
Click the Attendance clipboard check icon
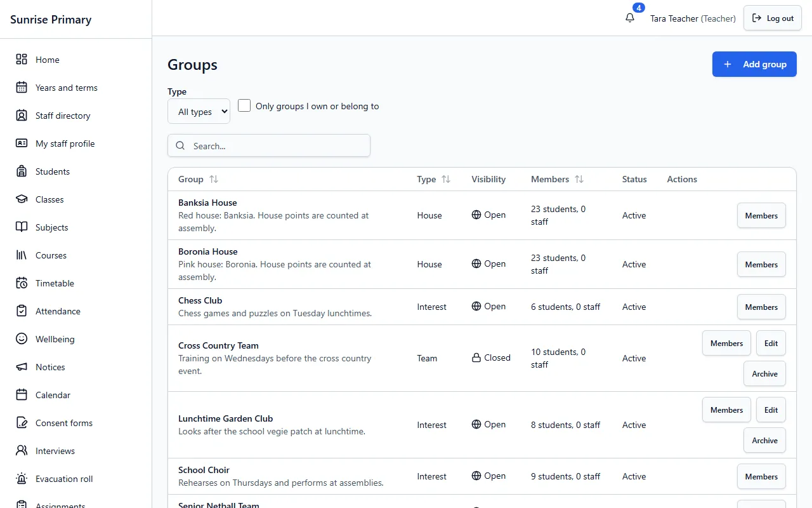click(22, 311)
